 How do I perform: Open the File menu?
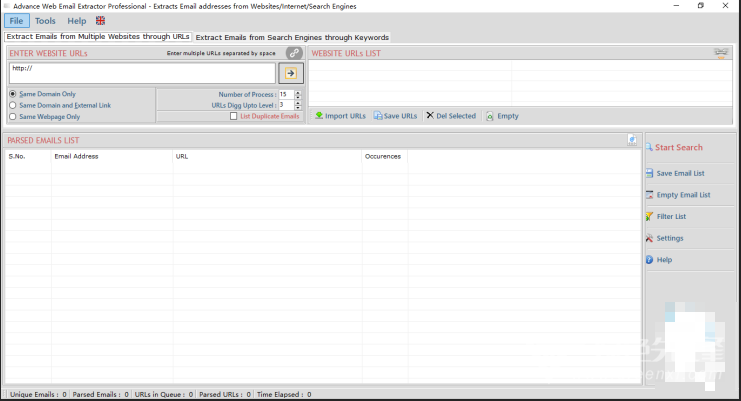(17, 21)
